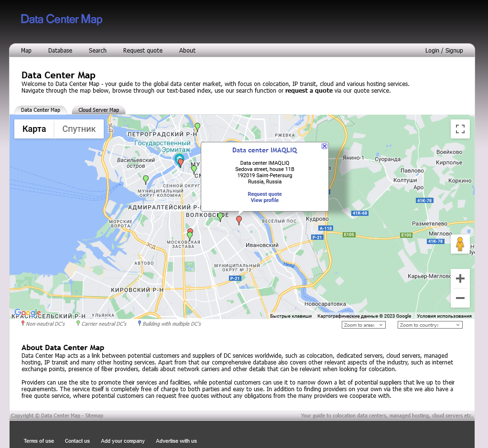
Task: Click the Новосаратовка label on the map
Action: point(325,304)
